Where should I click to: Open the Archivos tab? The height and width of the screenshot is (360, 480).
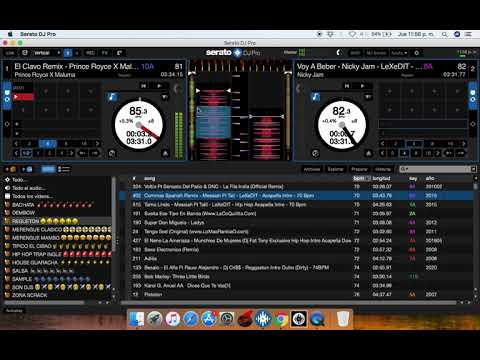pyautogui.click(x=312, y=169)
